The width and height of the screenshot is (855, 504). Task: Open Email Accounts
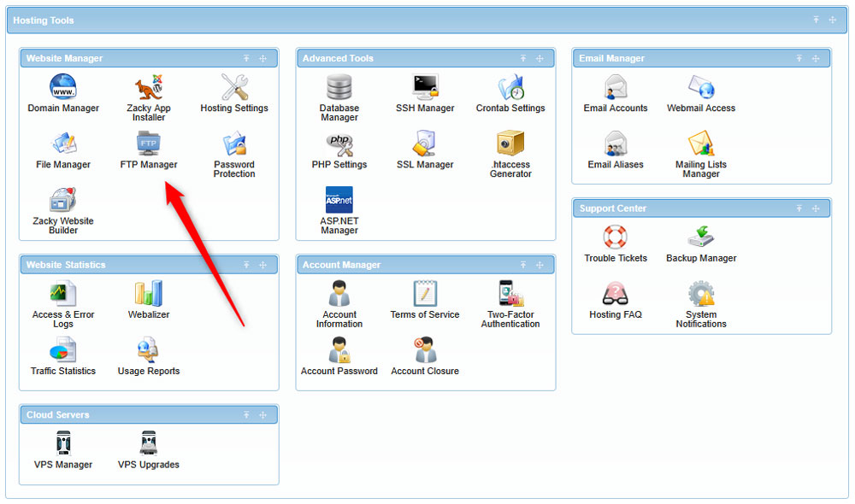pyautogui.click(x=616, y=88)
